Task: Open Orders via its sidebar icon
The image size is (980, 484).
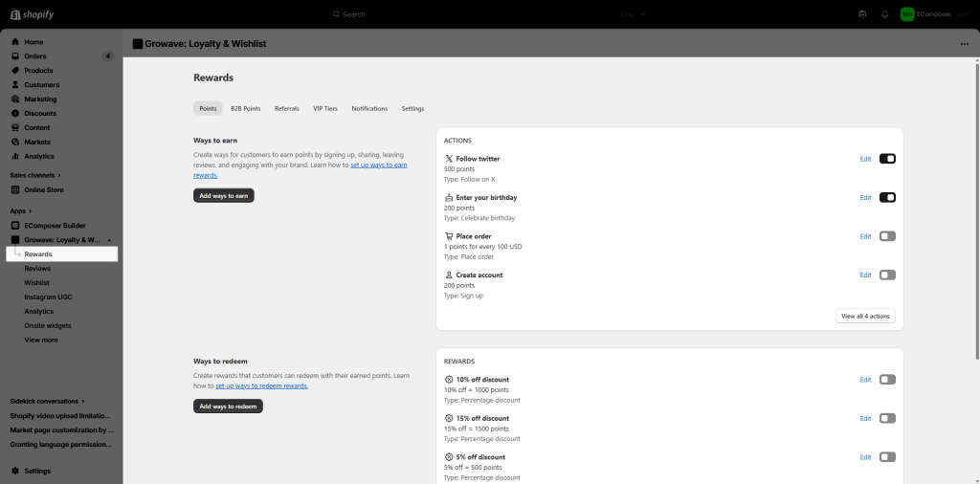Action: (15, 56)
